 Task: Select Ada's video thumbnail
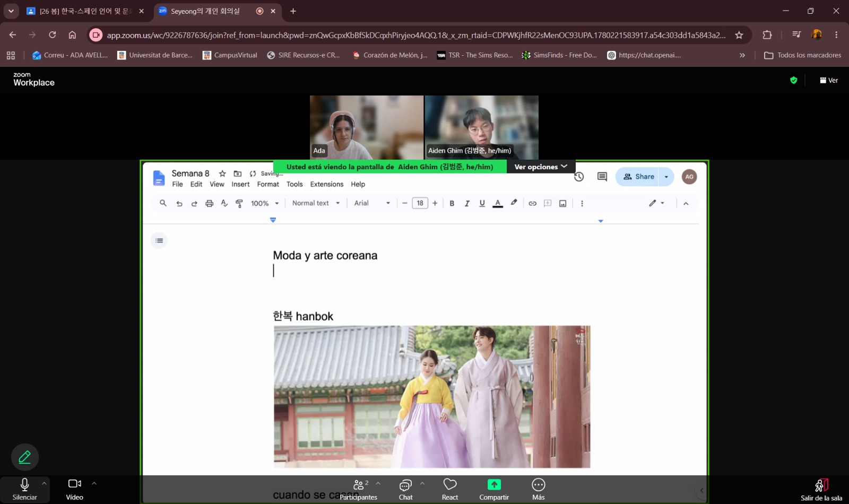(367, 127)
